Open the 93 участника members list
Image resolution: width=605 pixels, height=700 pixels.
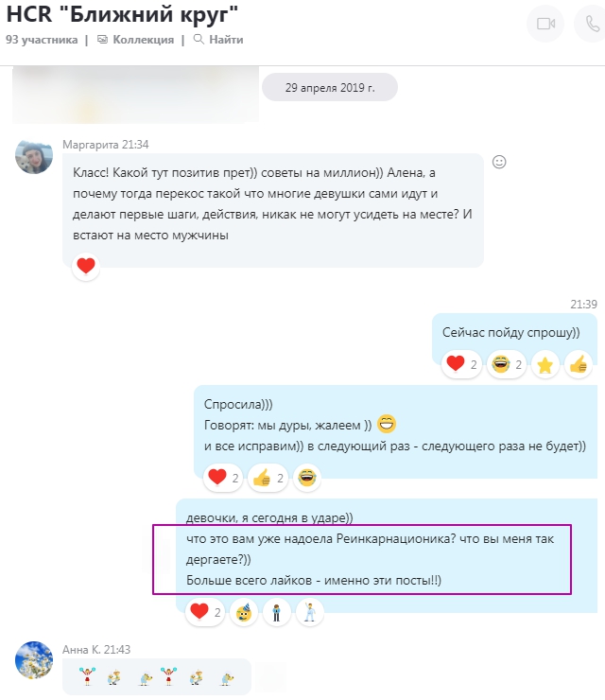point(42,40)
